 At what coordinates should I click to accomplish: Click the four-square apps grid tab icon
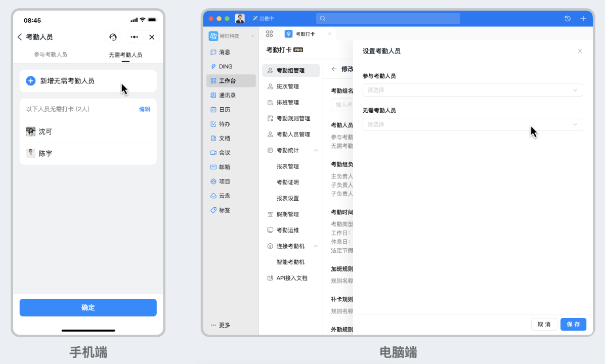click(269, 34)
